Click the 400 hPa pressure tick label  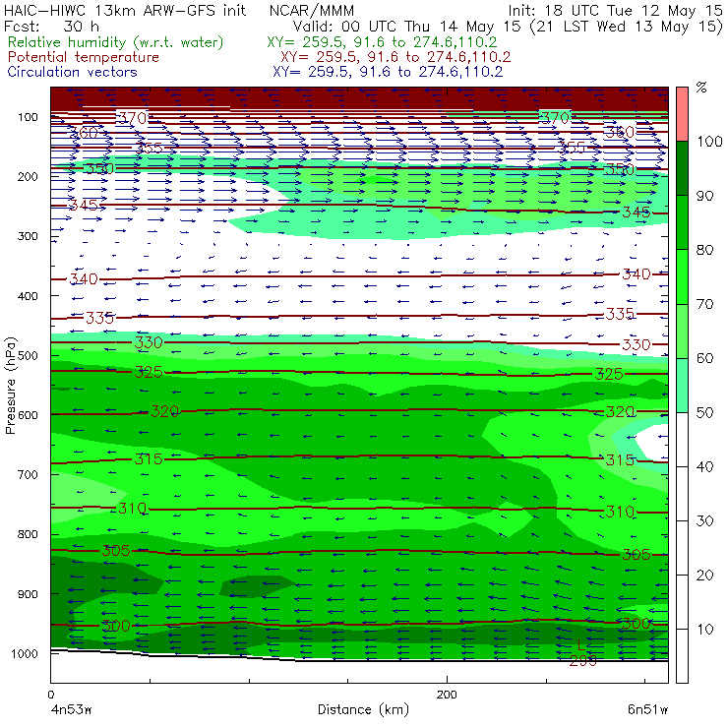[28, 296]
